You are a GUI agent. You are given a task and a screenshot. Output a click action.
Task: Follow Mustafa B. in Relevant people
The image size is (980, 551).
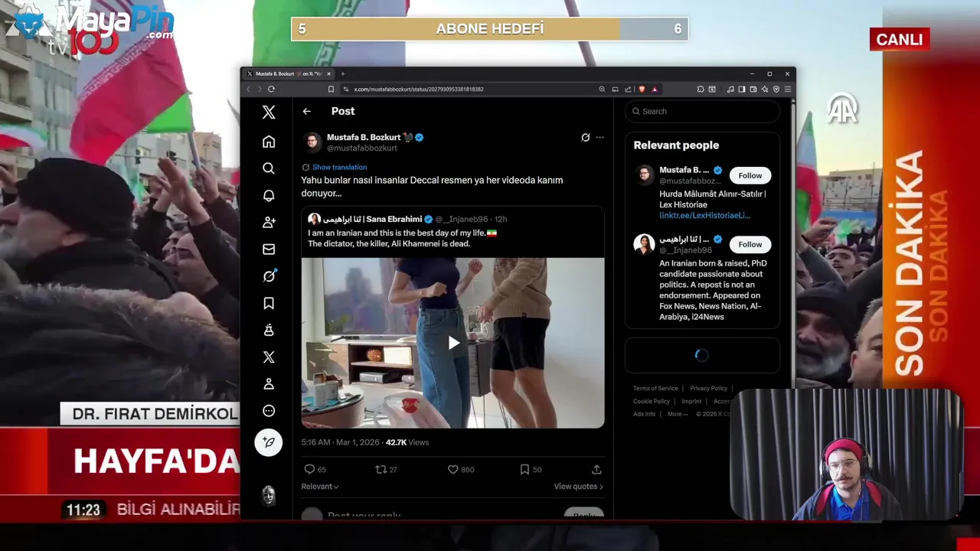[x=750, y=175]
